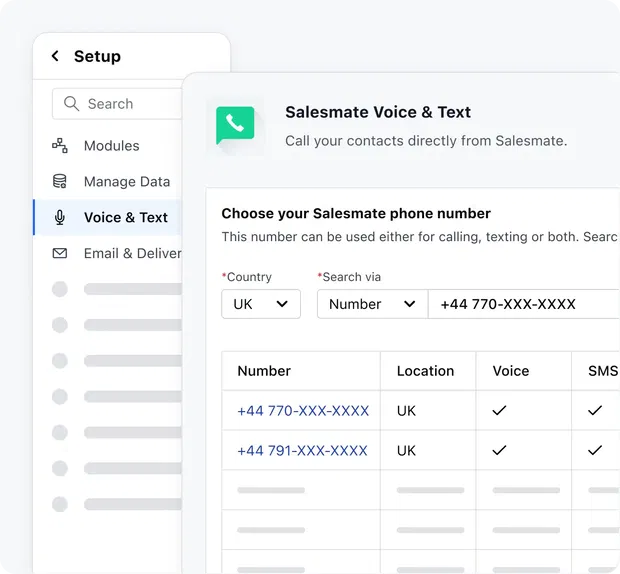Open Email & Deliverability sidebar item
This screenshot has width=620, height=574.
pos(108,253)
